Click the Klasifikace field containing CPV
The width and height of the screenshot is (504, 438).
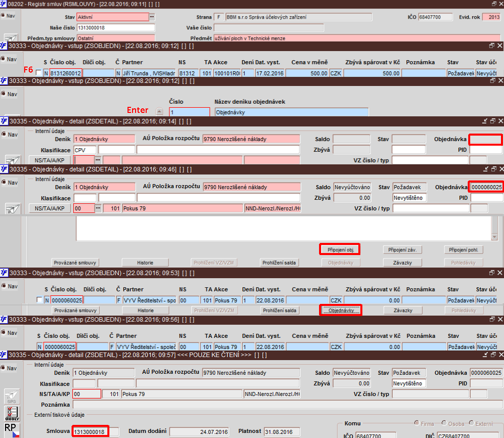point(85,150)
